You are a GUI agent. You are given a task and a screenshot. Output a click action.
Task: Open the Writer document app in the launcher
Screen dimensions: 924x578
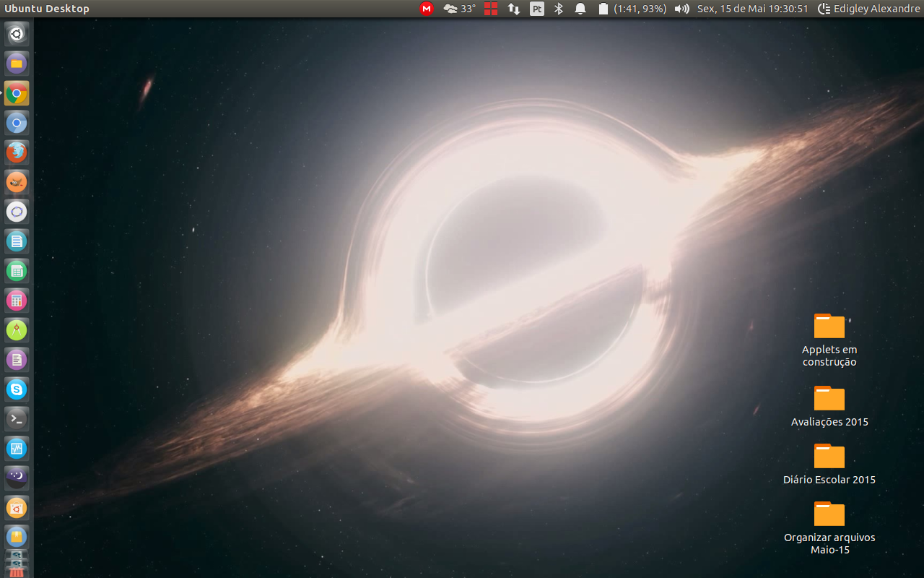pos(17,241)
